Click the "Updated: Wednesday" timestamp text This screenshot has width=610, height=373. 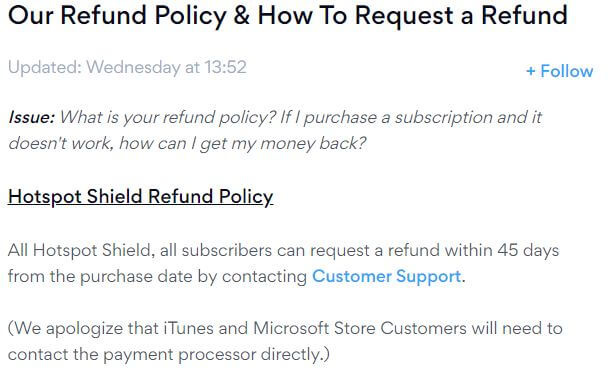point(94,67)
